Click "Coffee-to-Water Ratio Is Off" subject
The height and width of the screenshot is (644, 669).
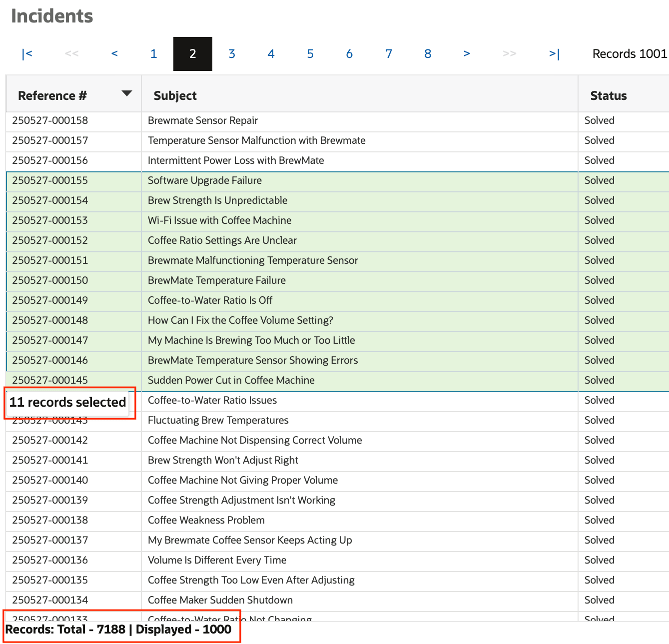point(210,300)
